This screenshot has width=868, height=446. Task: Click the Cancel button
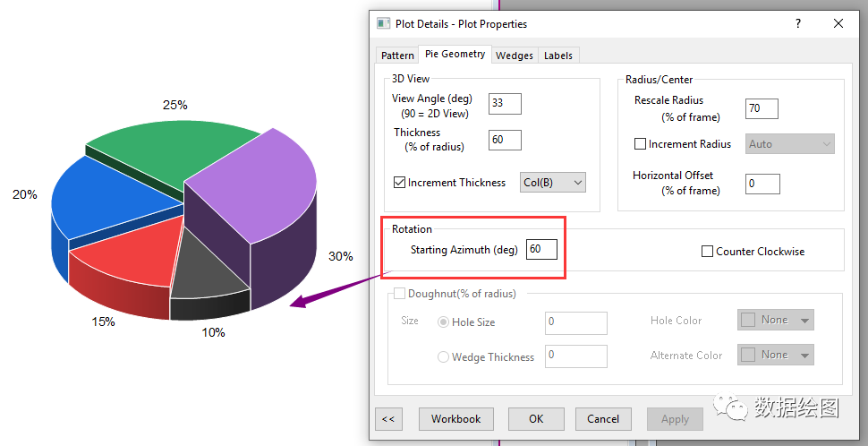click(x=603, y=419)
